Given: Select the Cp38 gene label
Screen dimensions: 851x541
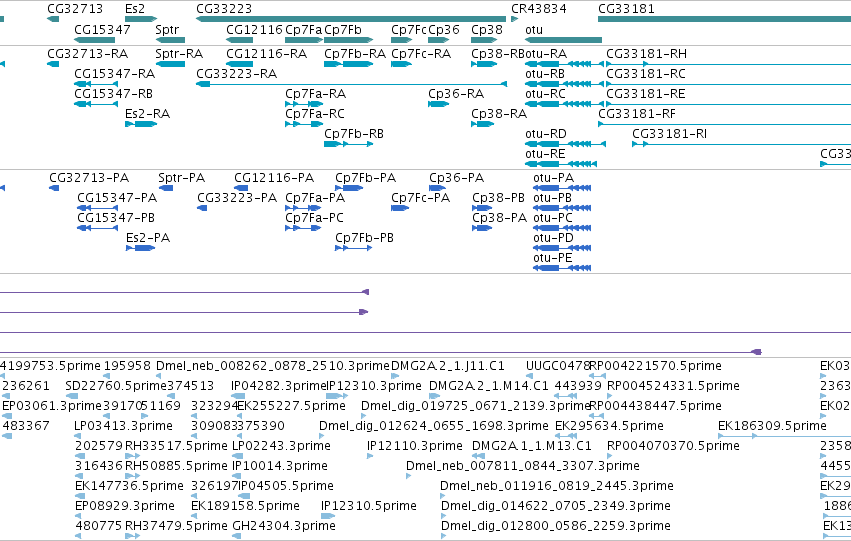Looking at the screenshot, I should [x=487, y=29].
